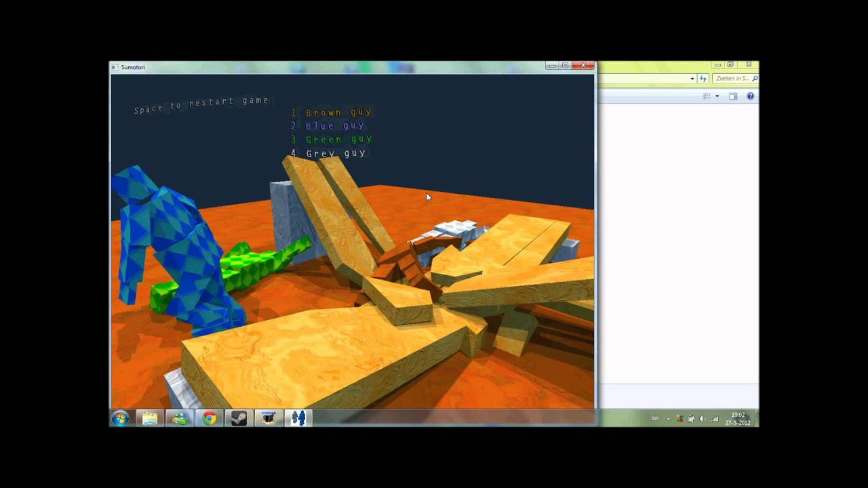Open Windows Explorer folder icon in taskbar
Image resolution: width=868 pixels, height=488 pixels.
150,419
